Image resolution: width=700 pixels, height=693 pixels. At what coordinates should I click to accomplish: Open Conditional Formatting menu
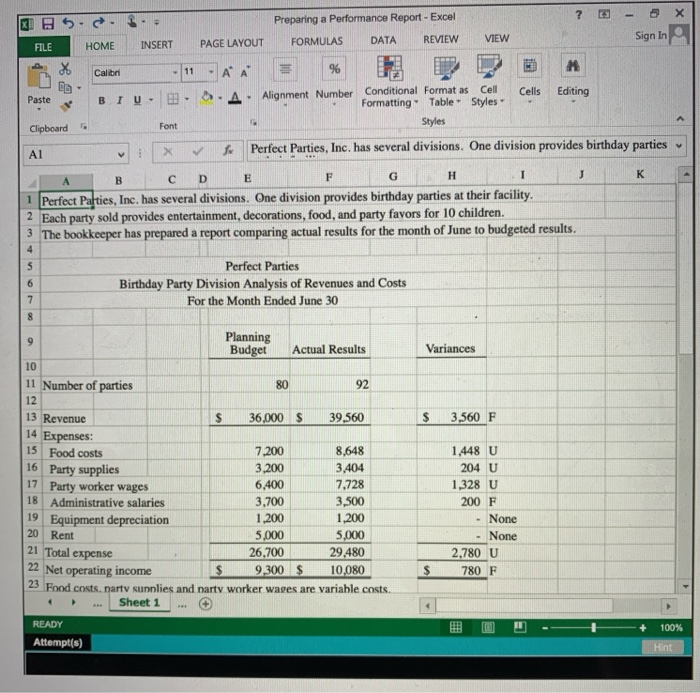[390, 81]
